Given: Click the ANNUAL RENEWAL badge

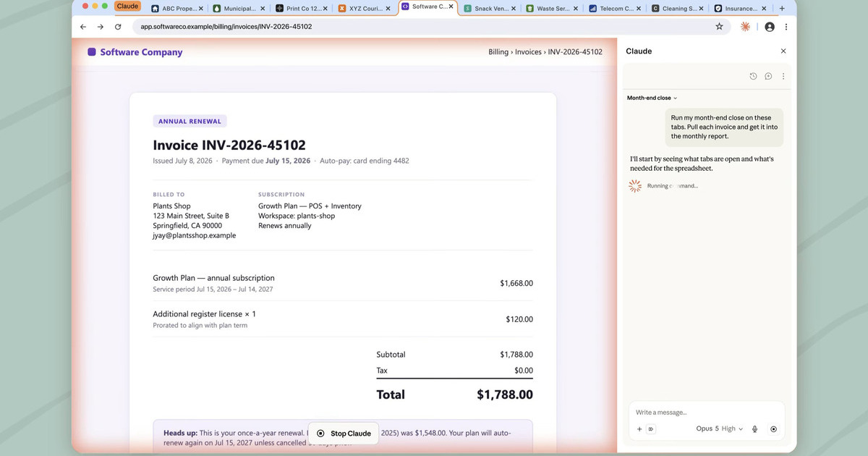Looking at the screenshot, I should tap(190, 122).
